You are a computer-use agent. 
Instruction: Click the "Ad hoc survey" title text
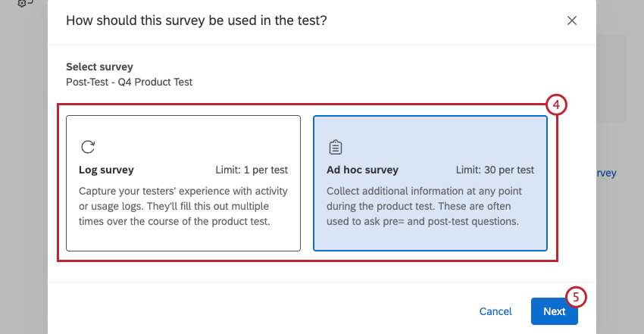[362, 170]
